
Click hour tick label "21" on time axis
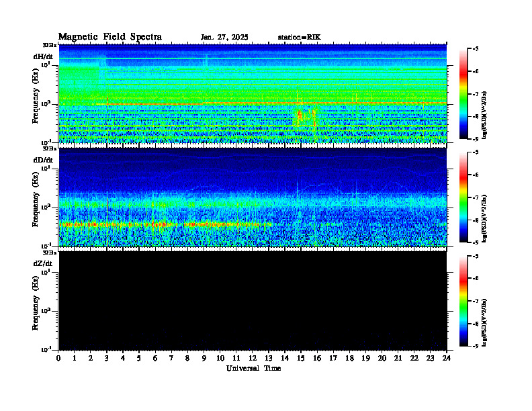pyautogui.click(x=398, y=359)
